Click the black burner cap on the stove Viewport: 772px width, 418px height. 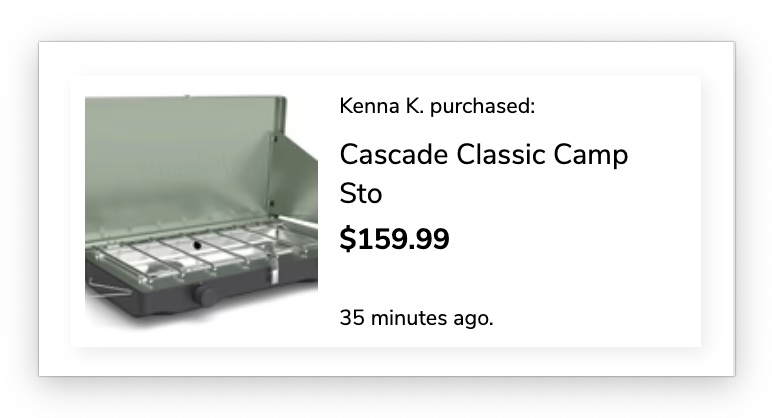tap(196, 244)
